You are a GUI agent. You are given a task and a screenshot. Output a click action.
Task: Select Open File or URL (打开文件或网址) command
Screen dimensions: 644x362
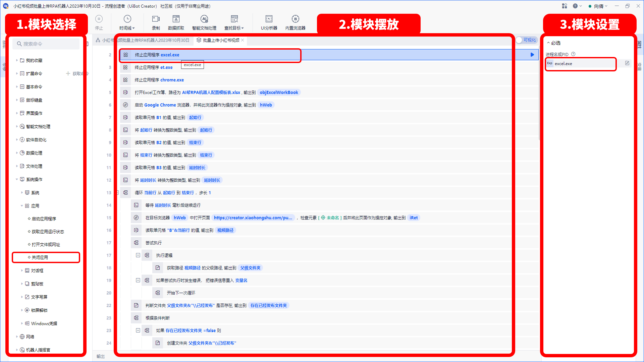pyautogui.click(x=46, y=245)
